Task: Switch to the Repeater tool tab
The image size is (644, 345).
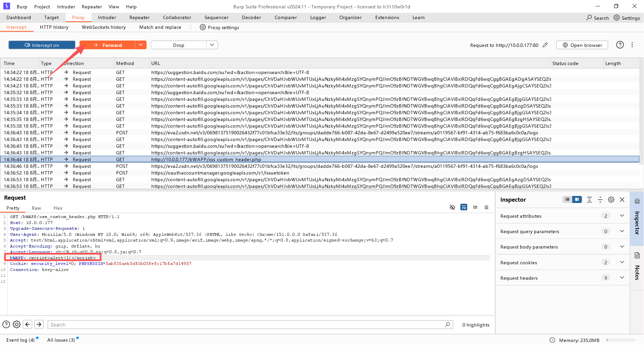Action: click(140, 17)
